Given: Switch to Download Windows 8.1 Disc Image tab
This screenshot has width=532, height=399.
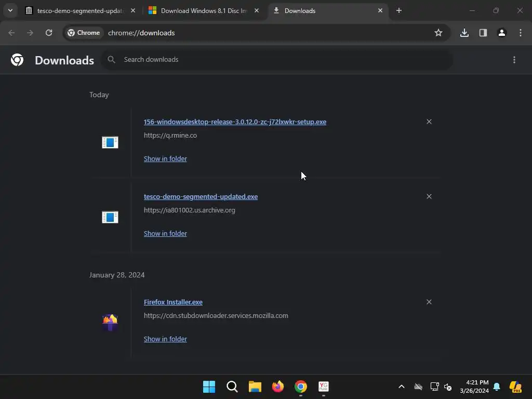Looking at the screenshot, I should pos(204,11).
